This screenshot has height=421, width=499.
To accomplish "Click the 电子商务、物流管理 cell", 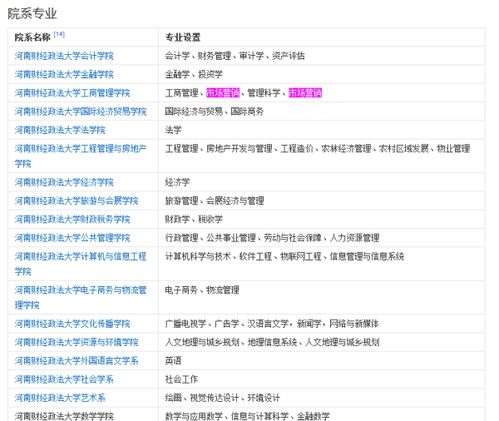I will [322, 297].
